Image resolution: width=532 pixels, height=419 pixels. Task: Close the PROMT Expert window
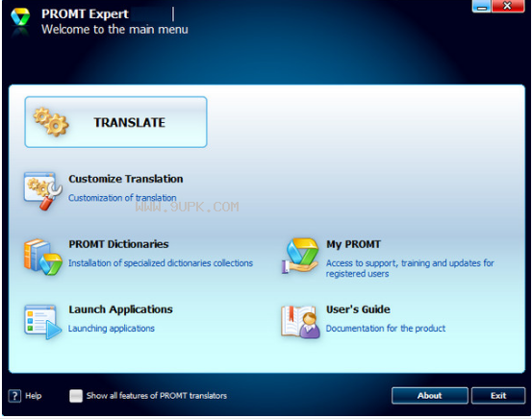[507, 6]
